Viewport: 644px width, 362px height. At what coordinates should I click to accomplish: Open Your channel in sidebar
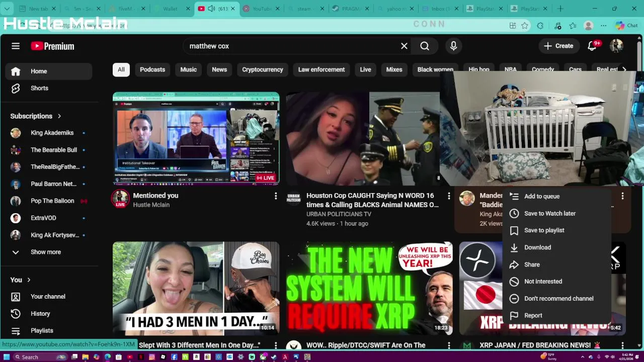click(49, 297)
